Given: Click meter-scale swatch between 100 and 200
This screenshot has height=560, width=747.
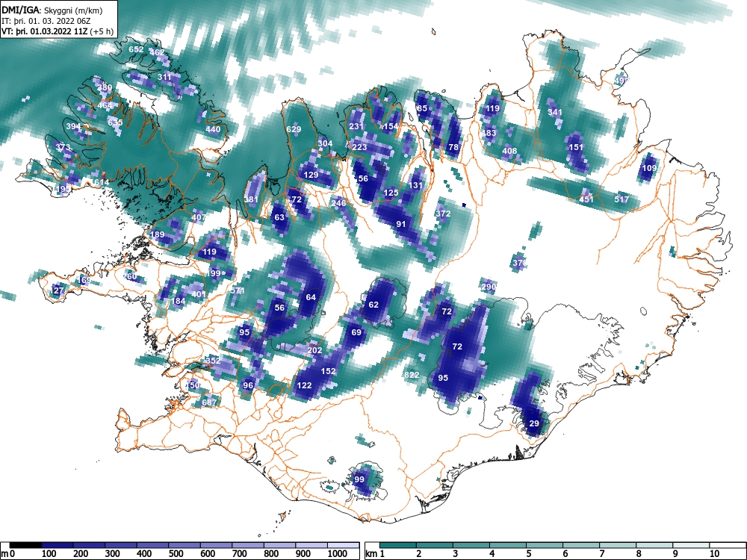Looking at the screenshot, I should point(58,545).
